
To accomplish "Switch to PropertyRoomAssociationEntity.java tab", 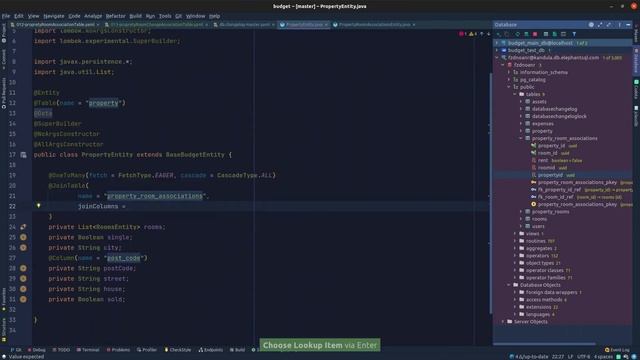I will click(x=374, y=24).
